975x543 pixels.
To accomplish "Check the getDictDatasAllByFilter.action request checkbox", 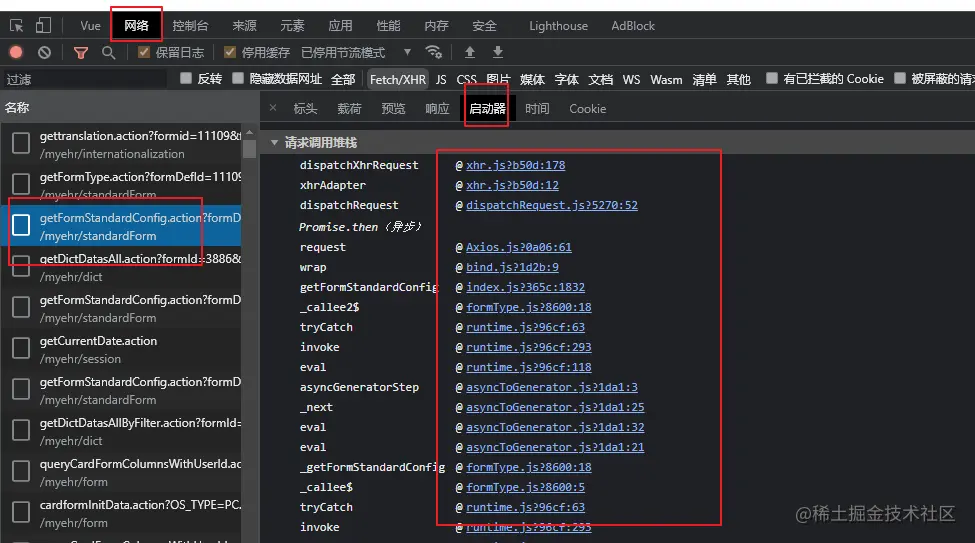I will 21,430.
